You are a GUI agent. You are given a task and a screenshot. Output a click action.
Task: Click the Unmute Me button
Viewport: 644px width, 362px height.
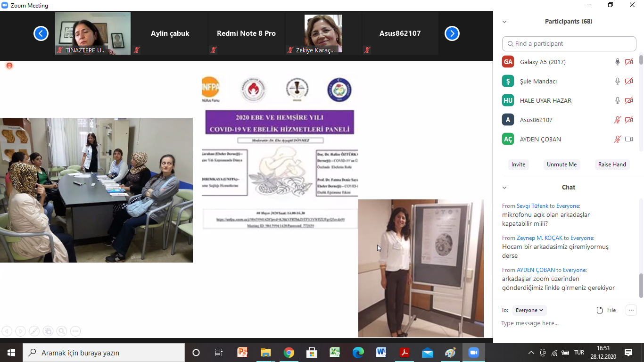561,165
